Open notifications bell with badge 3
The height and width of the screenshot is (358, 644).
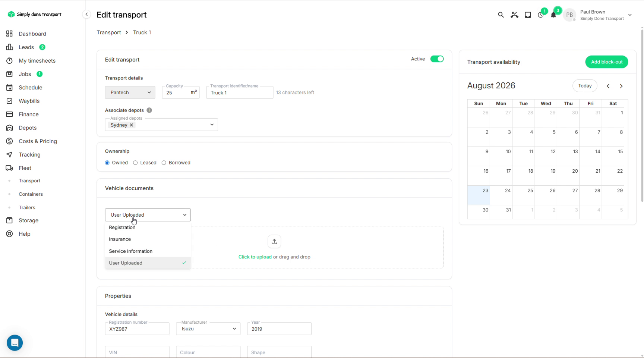[x=553, y=15]
